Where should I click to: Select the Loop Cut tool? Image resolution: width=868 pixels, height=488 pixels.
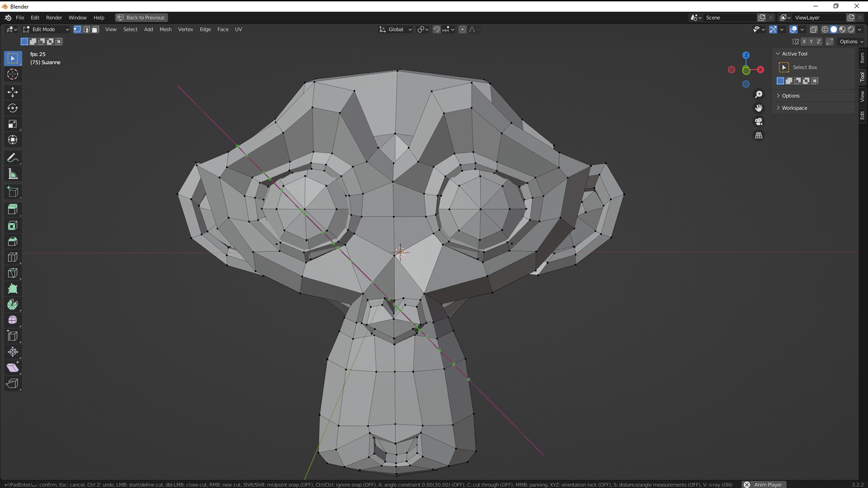[x=13, y=257]
